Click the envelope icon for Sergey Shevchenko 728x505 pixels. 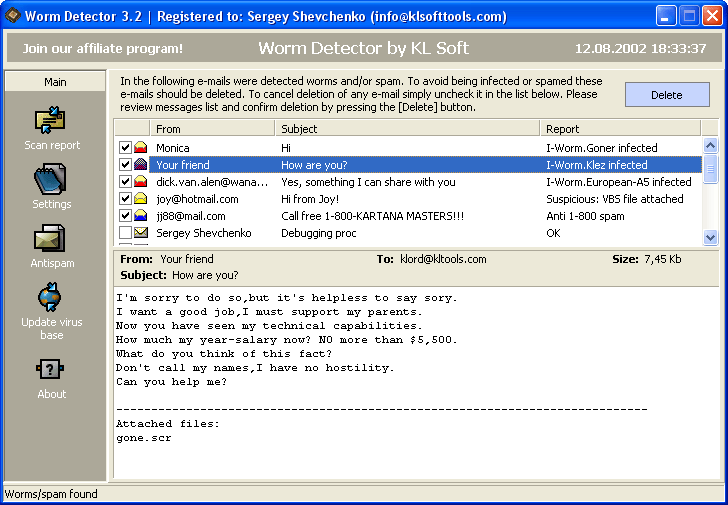[140, 233]
